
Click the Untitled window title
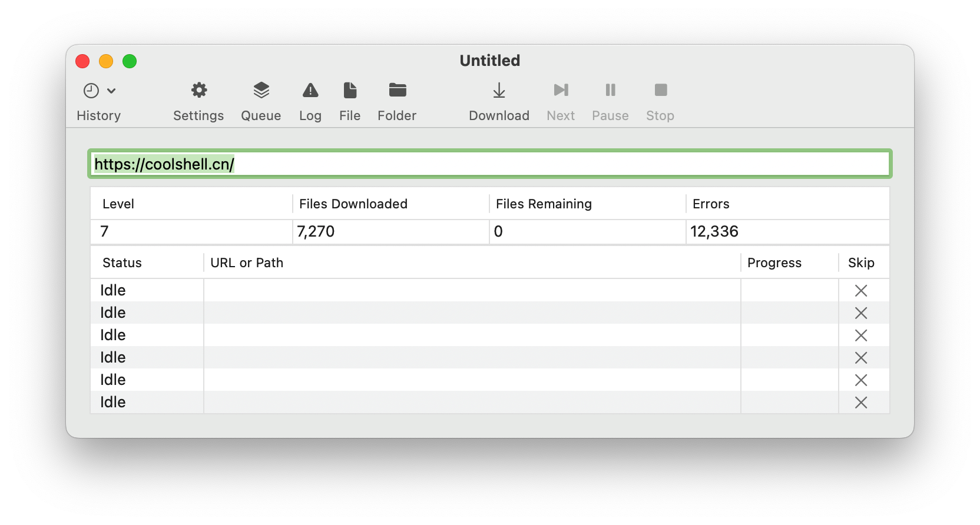pyautogui.click(x=490, y=61)
